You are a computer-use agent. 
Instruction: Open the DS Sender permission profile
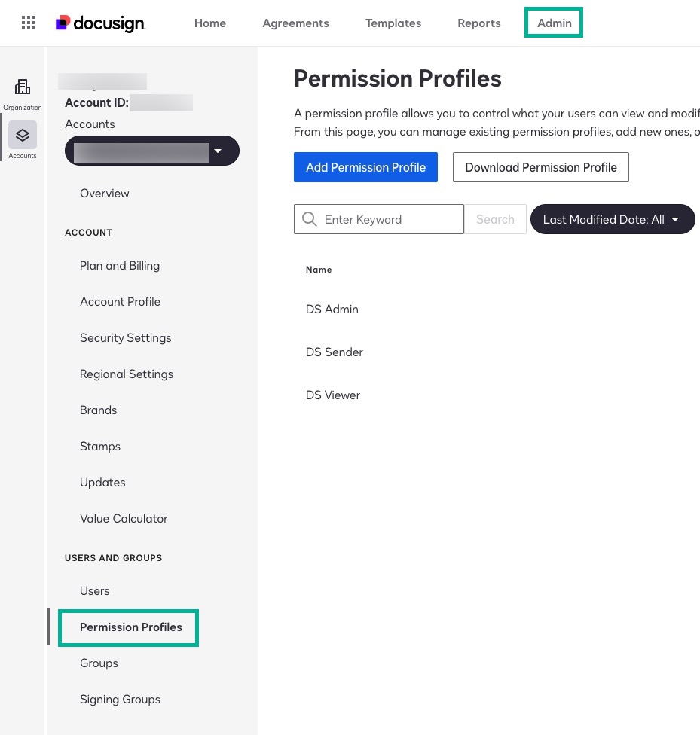click(x=335, y=352)
